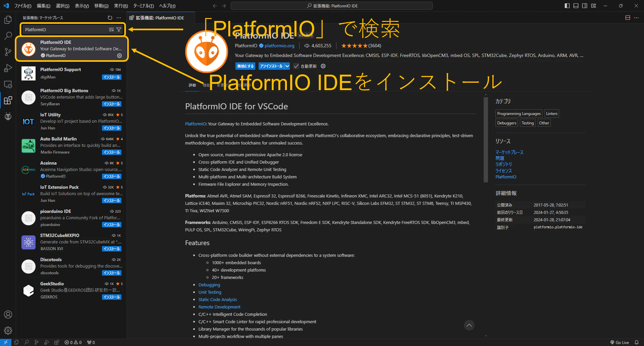
Task: Refresh the extensions marketplace list
Action: 110,18
